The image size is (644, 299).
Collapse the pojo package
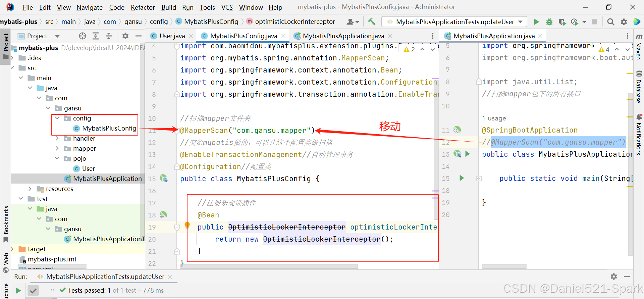[57, 158]
